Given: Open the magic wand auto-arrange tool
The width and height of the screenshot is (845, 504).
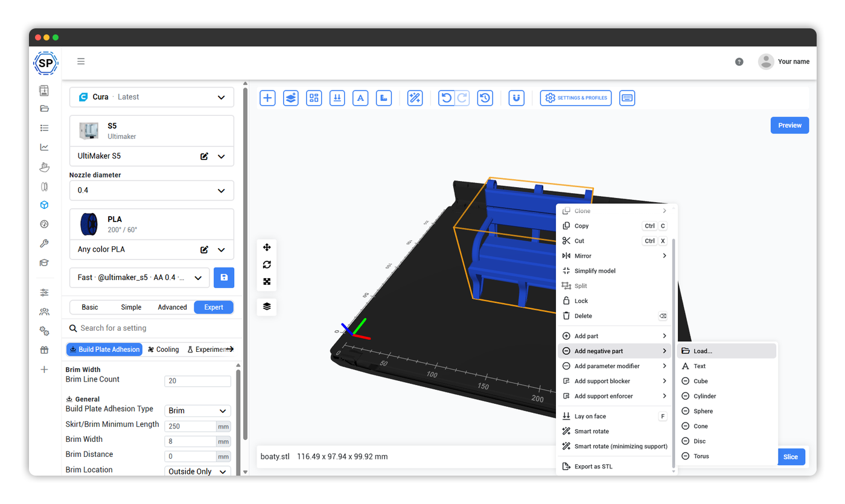Looking at the screenshot, I should click(415, 98).
